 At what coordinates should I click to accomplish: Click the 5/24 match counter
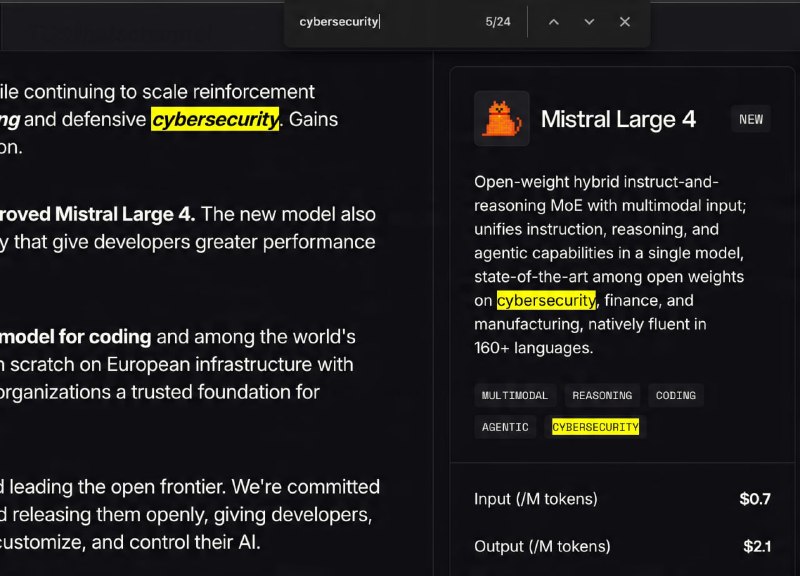(498, 22)
